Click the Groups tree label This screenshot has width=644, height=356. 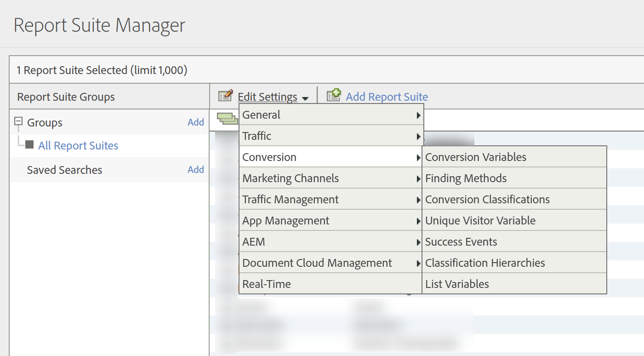45,122
